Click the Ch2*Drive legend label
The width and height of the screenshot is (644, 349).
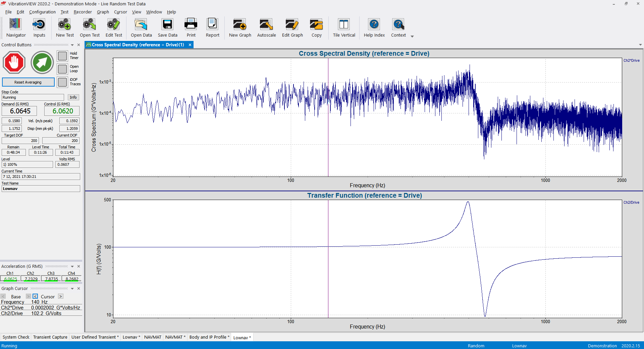[x=631, y=60]
